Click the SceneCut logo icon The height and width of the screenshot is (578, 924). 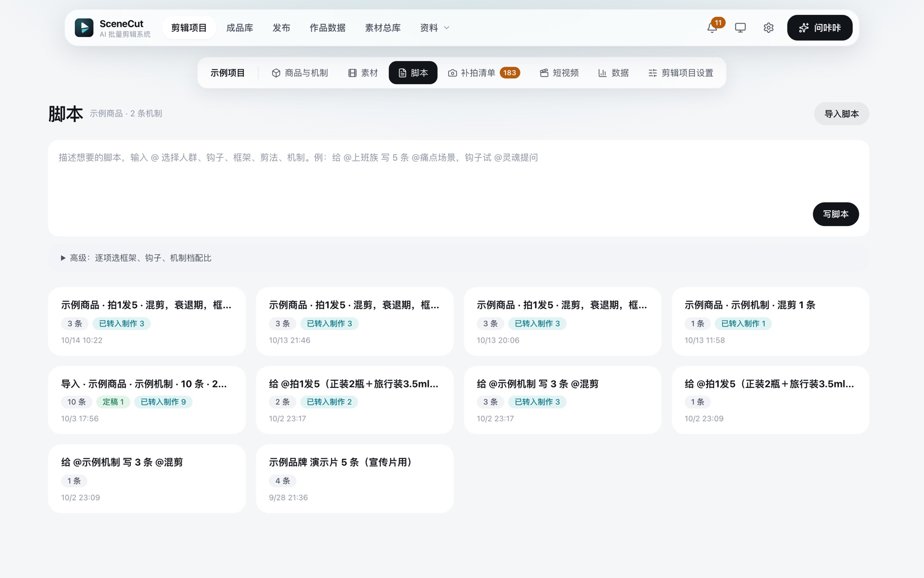tap(84, 28)
